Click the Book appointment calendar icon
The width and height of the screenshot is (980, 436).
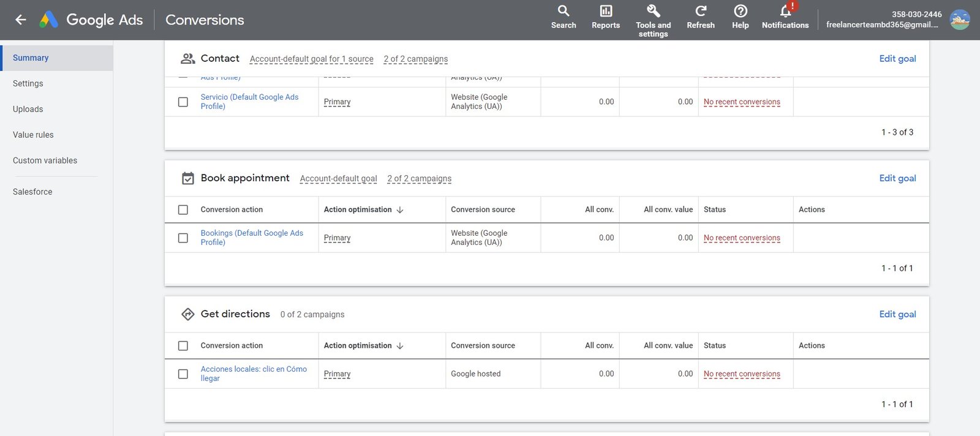(188, 178)
